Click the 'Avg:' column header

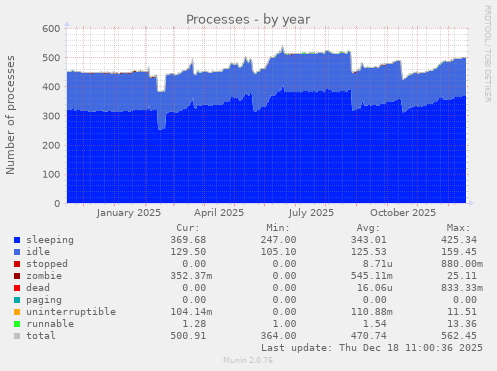tap(368, 228)
